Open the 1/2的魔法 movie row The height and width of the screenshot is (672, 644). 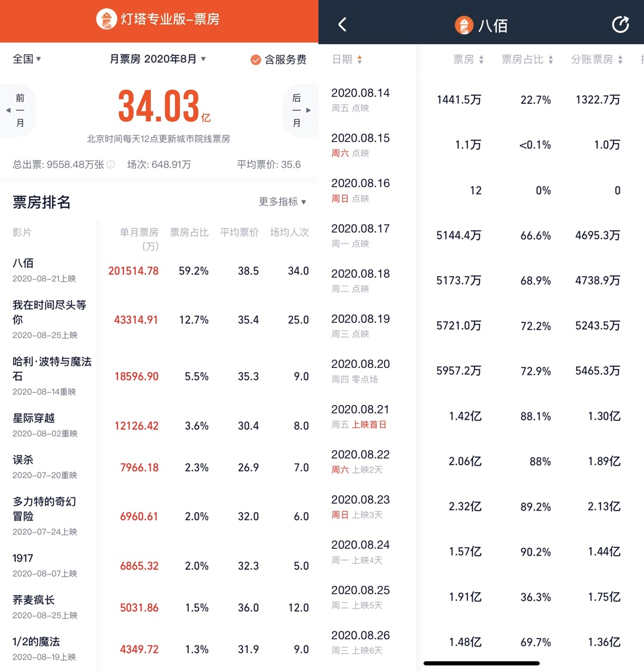pos(159,649)
